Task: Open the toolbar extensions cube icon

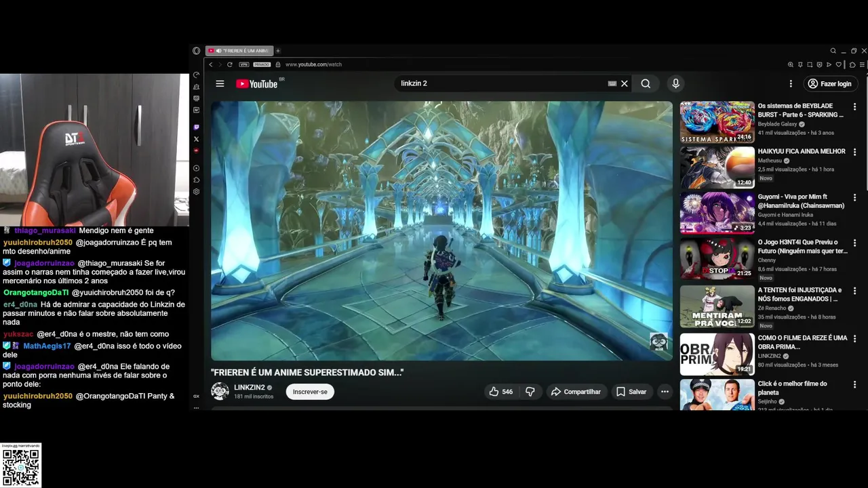Action: (x=852, y=64)
